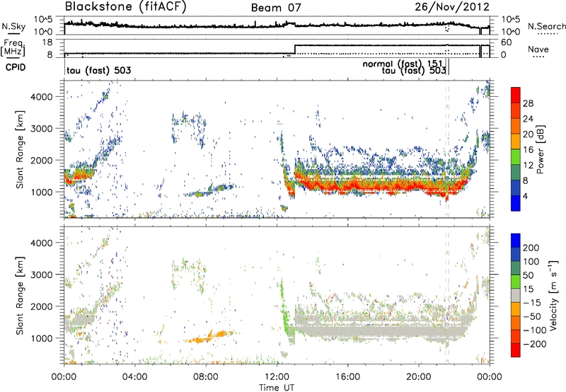Viewport: 566px width, 392px height.
Task: Click the 200 tick on the velocity colorbar
Action: [531, 248]
